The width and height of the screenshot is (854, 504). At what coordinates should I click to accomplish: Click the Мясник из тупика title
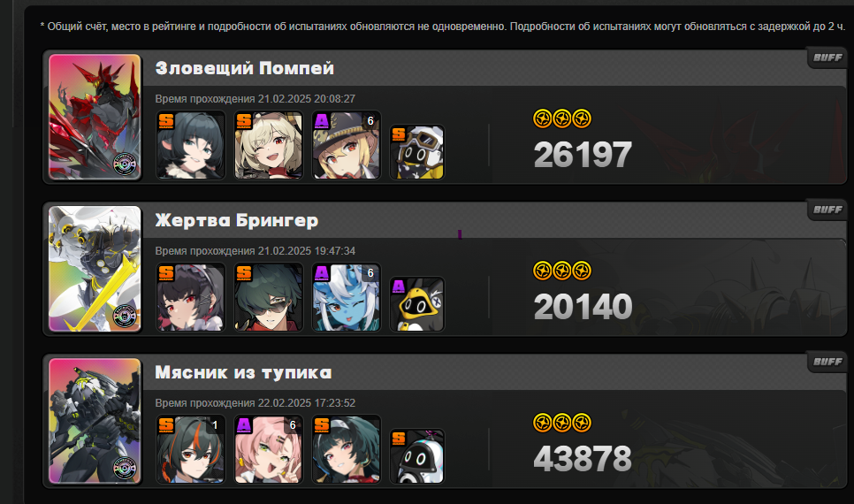(243, 372)
